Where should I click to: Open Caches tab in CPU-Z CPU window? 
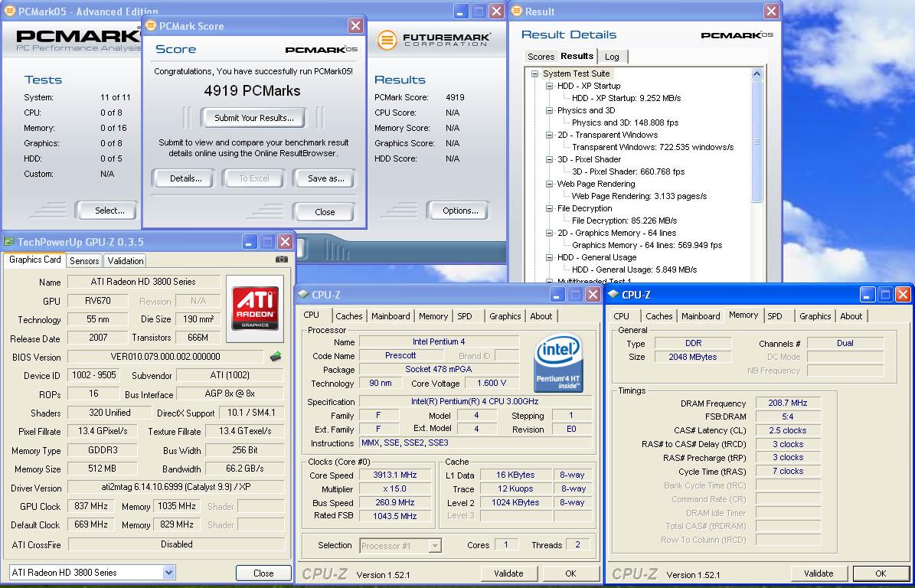pos(349,316)
